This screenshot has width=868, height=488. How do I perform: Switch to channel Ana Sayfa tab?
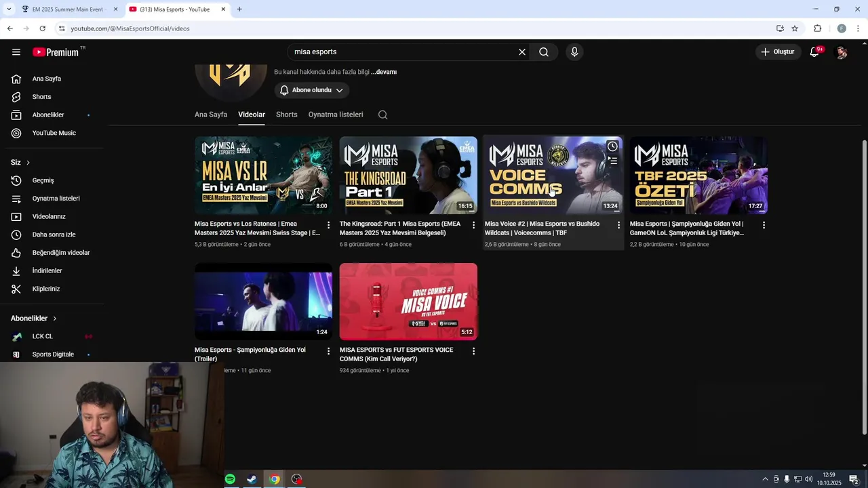(211, 115)
